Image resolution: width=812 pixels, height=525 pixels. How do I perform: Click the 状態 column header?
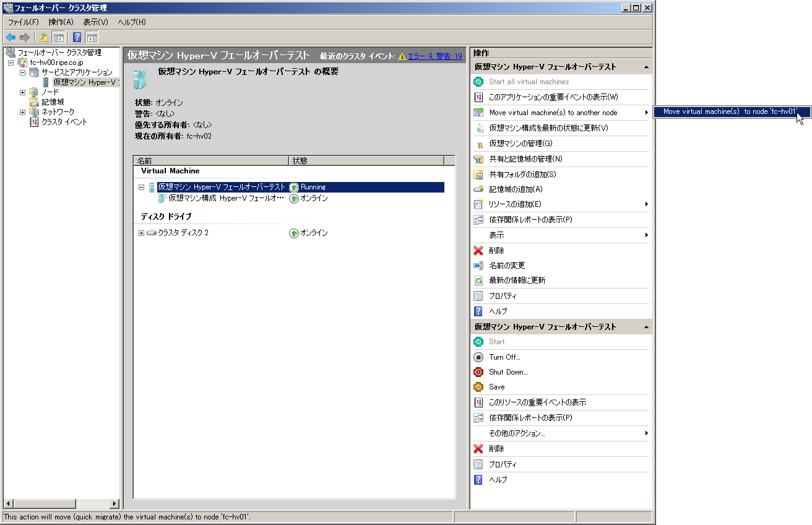tap(367, 161)
